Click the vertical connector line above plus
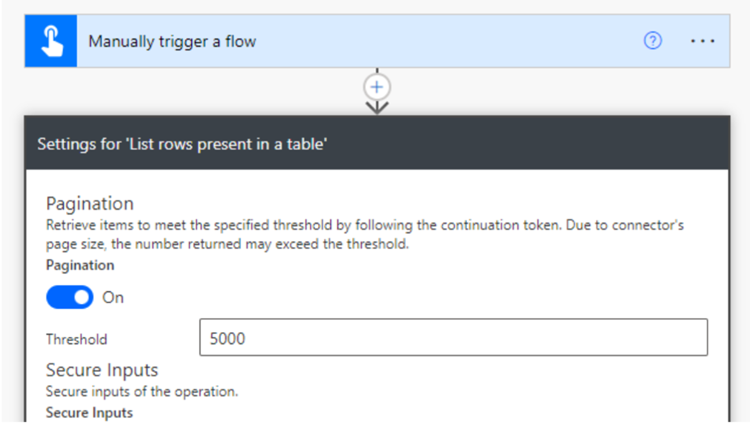Viewport: 750px width, 423px height. click(377, 71)
